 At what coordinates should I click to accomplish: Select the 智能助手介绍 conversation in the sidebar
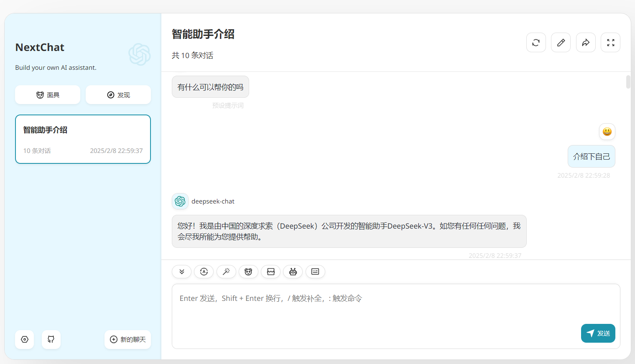point(83,139)
